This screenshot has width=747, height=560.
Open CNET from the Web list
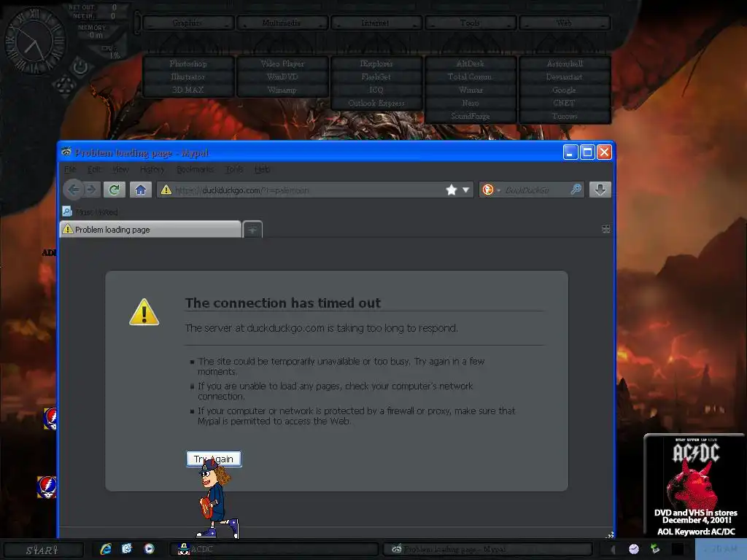[x=565, y=103]
